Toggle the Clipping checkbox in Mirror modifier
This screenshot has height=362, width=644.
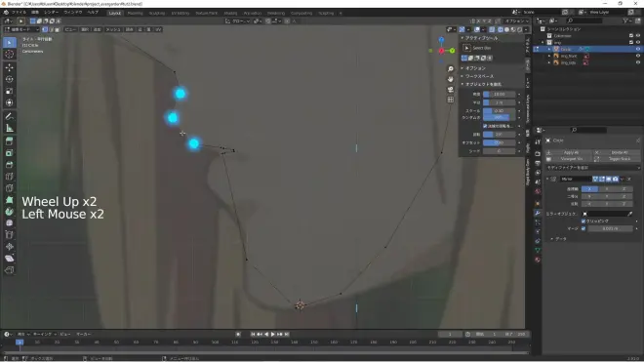pos(584,221)
